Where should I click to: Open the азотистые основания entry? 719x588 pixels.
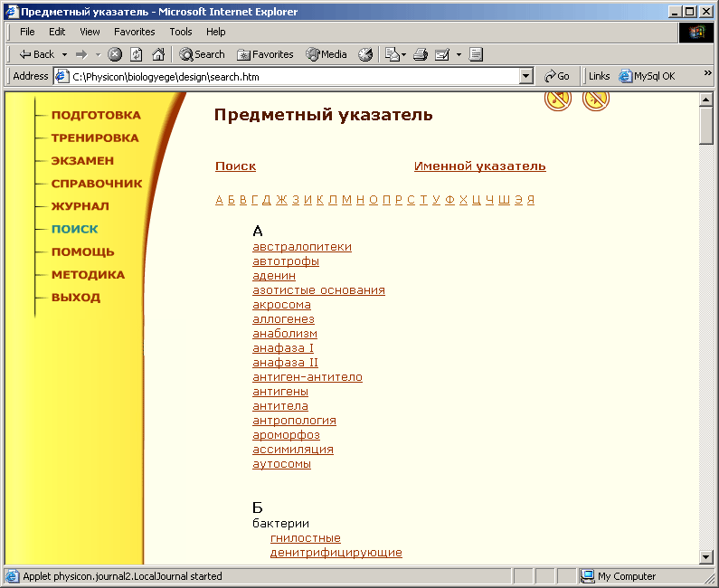[x=318, y=290]
